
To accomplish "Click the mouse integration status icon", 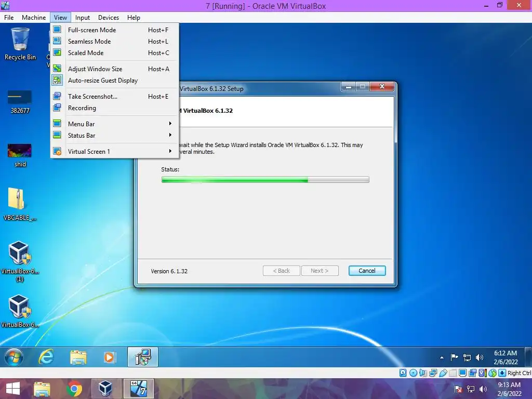I will pyautogui.click(x=493, y=373).
